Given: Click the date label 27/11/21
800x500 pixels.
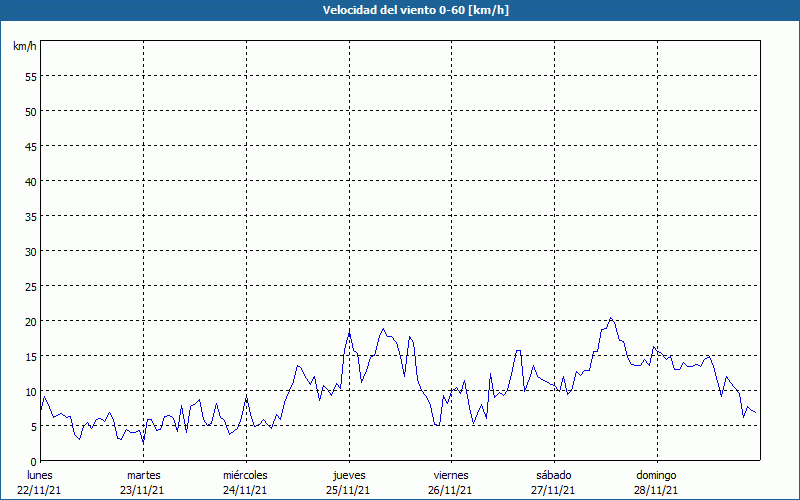Looking at the screenshot, I should click(553, 490).
